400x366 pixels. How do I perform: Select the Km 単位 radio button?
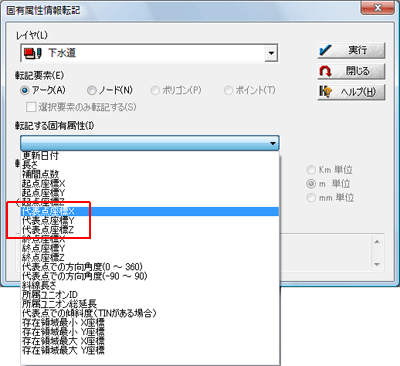coord(311,170)
